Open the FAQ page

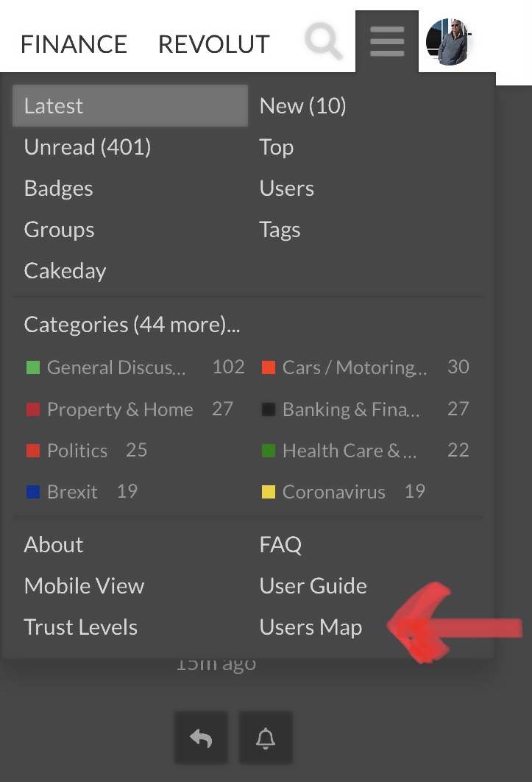[280, 545]
